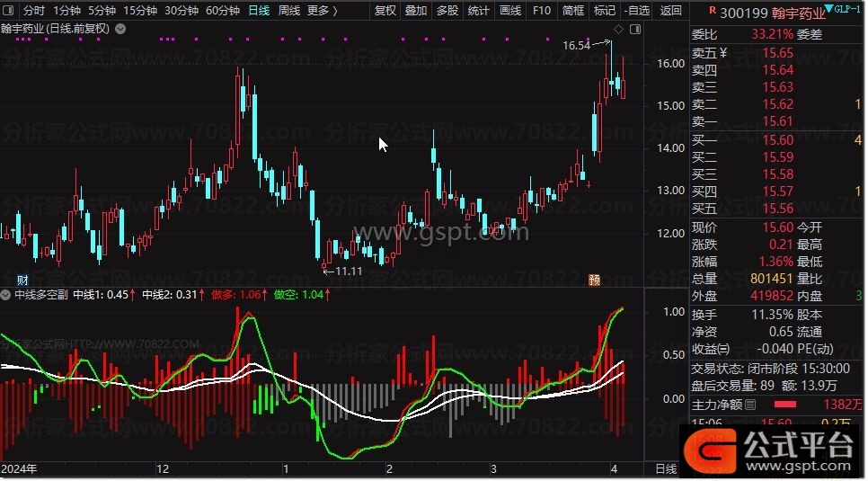Image resolution: width=868 pixels, height=481 pixels.
Task: Click the 11.11 low price label
Action: click(349, 271)
